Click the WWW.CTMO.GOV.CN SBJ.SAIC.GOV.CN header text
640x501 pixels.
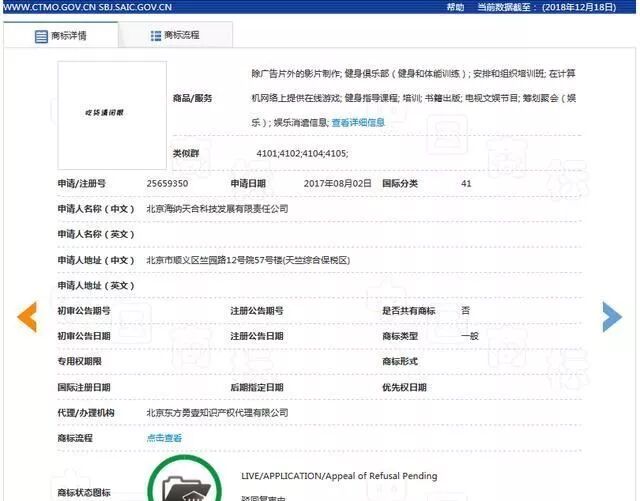(x=87, y=7)
